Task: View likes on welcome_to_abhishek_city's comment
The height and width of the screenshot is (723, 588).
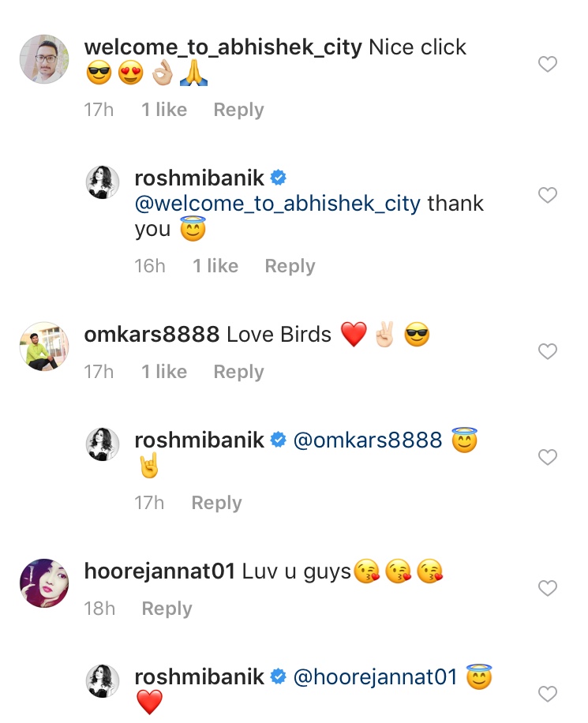Action: tap(164, 110)
